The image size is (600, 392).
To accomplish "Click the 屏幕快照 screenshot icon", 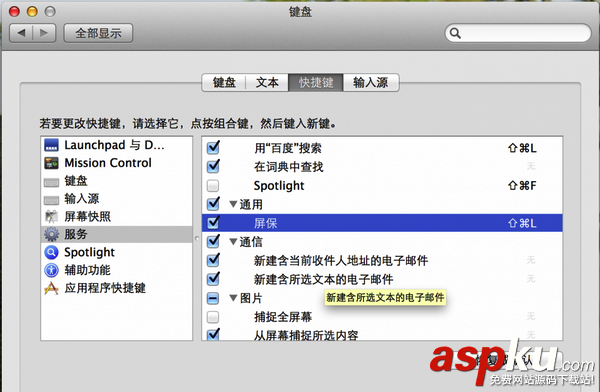I will coord(51,217).
